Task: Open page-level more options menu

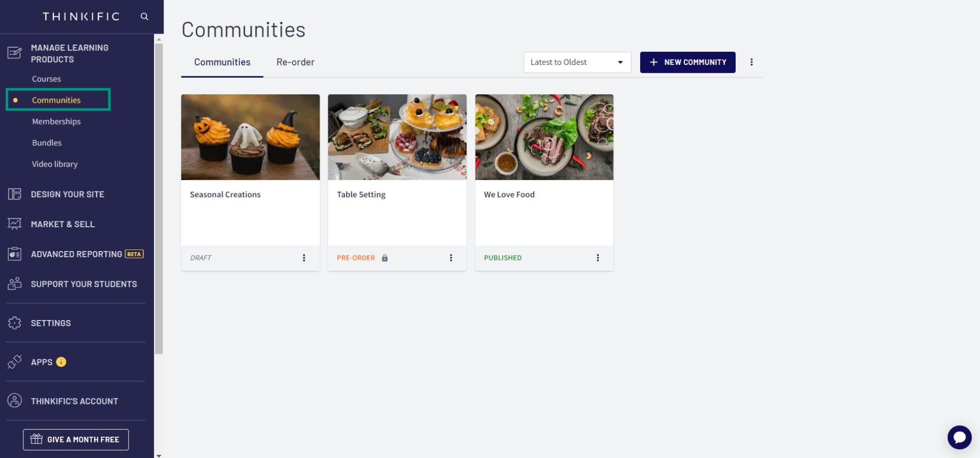Action: pyautogui.click(x=751, y=62)
